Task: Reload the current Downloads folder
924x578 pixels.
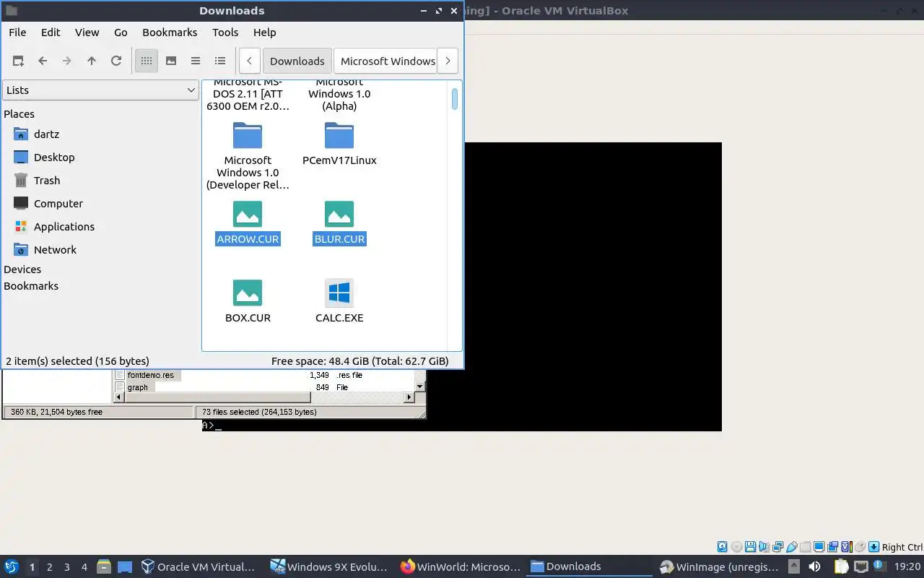Action: tap(116, 61)
